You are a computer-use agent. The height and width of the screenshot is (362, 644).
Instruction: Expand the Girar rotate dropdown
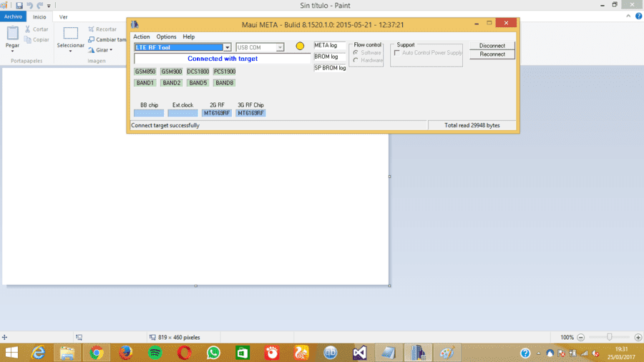point(100,49)
